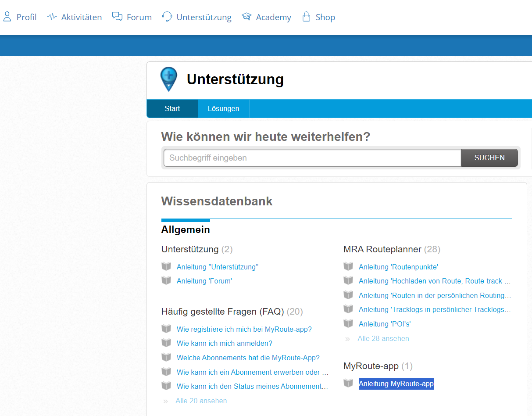
Task: Click the blue map pin logo
Action: 169,79
